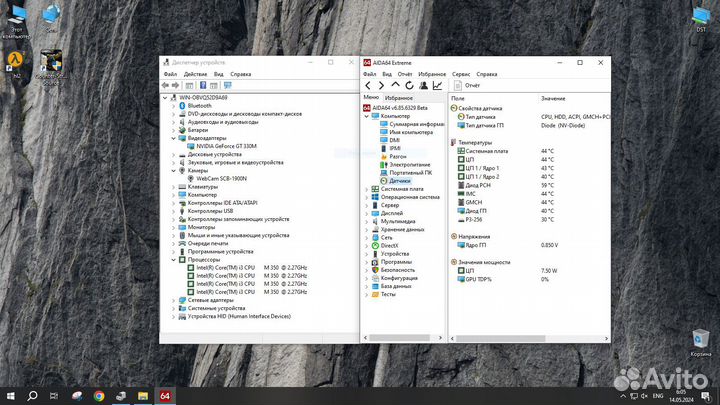Expand Тесты node in AIDA64
The image size is (720, 405).
pyautogui.click(x=366, y=295)
